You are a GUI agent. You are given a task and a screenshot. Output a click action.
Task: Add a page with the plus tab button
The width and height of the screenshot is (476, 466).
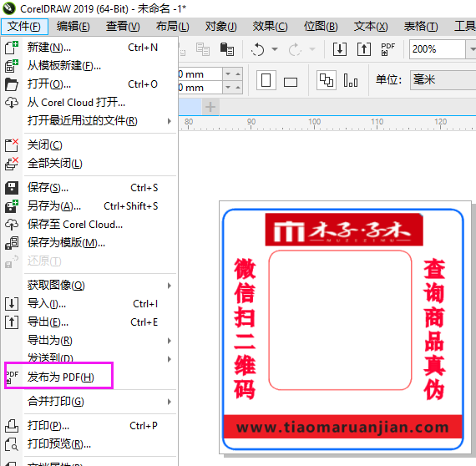210,107
